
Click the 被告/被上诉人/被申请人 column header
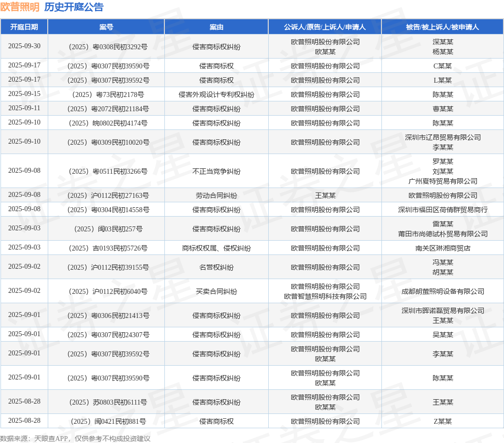coord(442,27)
